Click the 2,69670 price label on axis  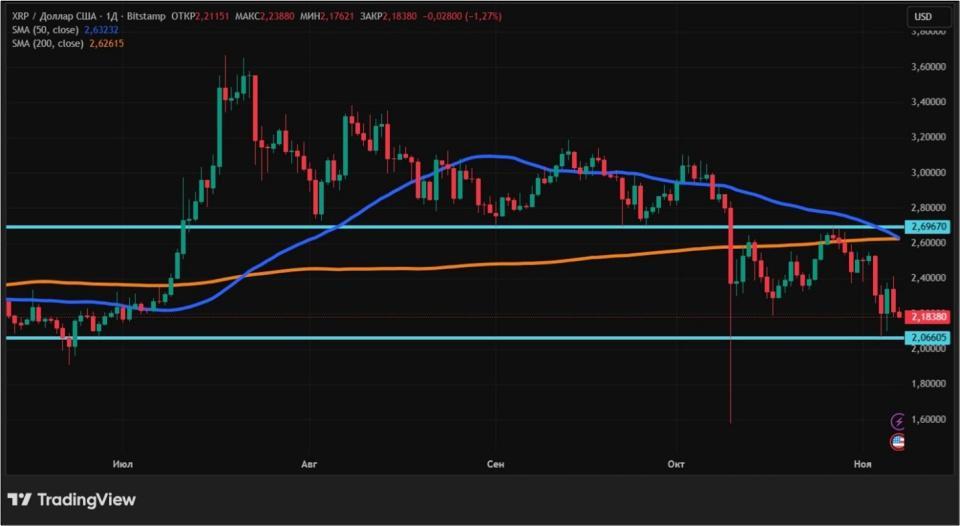point(927,227)
